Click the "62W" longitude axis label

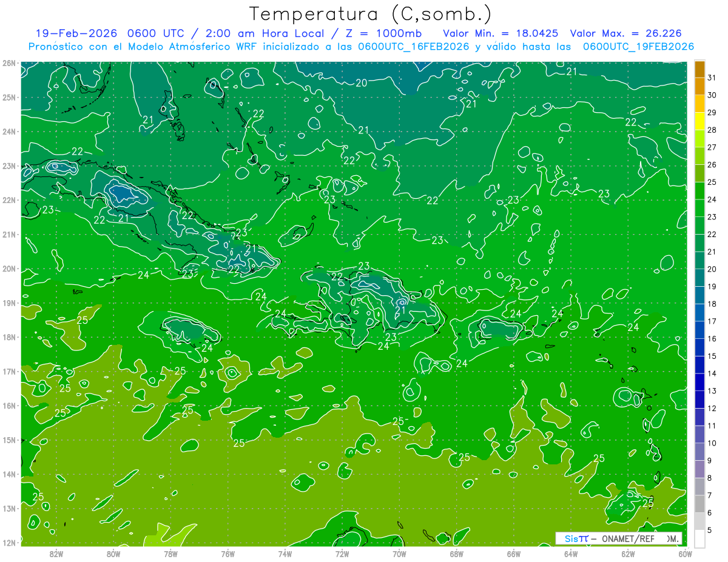(x=628, y=554)
